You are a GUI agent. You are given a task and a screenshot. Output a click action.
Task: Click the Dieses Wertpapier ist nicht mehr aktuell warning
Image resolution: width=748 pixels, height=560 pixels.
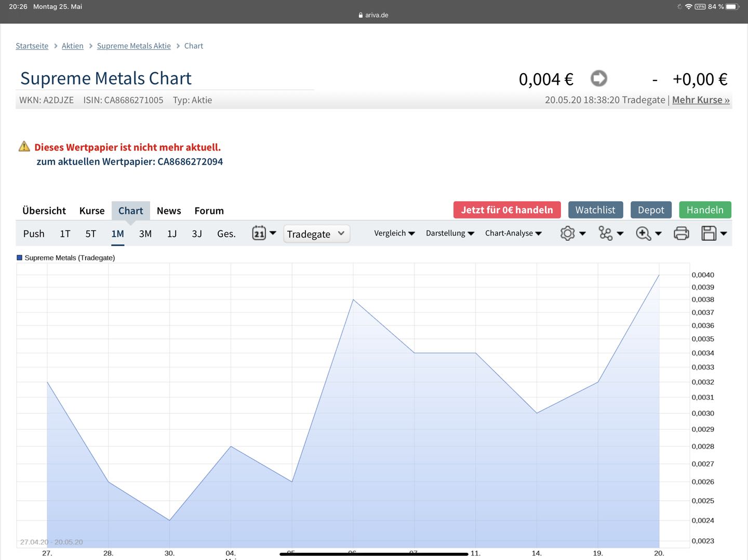(x=128, y=147)
